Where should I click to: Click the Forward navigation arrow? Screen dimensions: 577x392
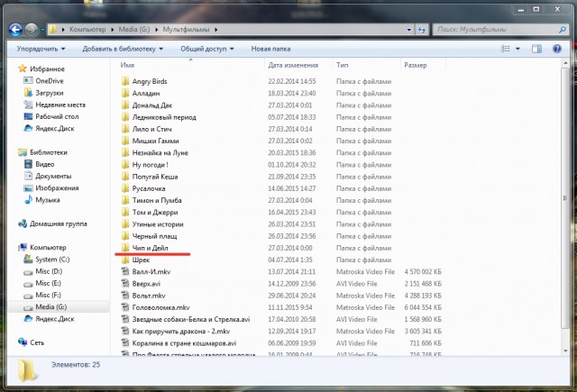[x=32, y=30]
